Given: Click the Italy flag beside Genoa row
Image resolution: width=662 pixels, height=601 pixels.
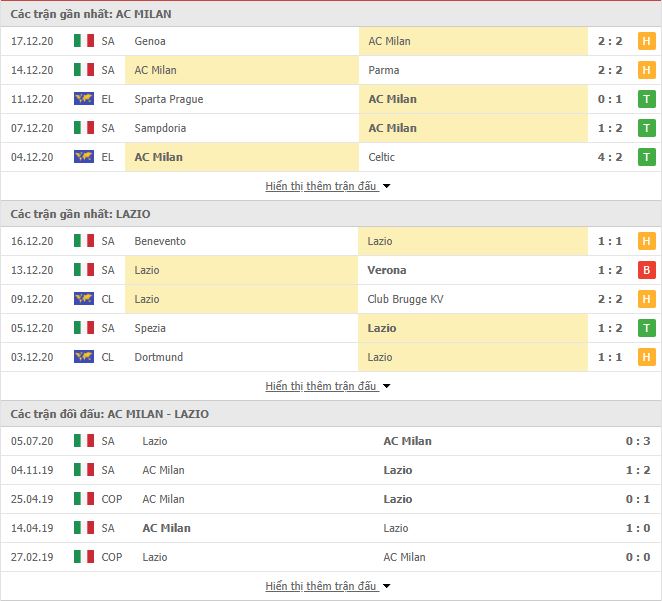Looking at the screenshot, I should click(x=84, y=41).
